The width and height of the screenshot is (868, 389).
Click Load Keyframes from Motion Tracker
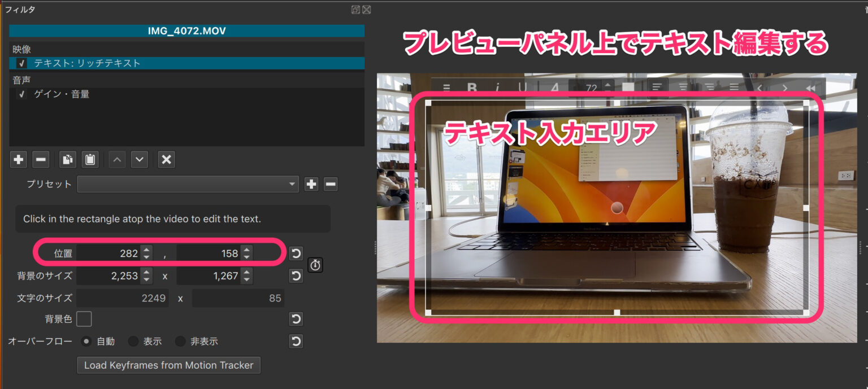pos(168,365)
